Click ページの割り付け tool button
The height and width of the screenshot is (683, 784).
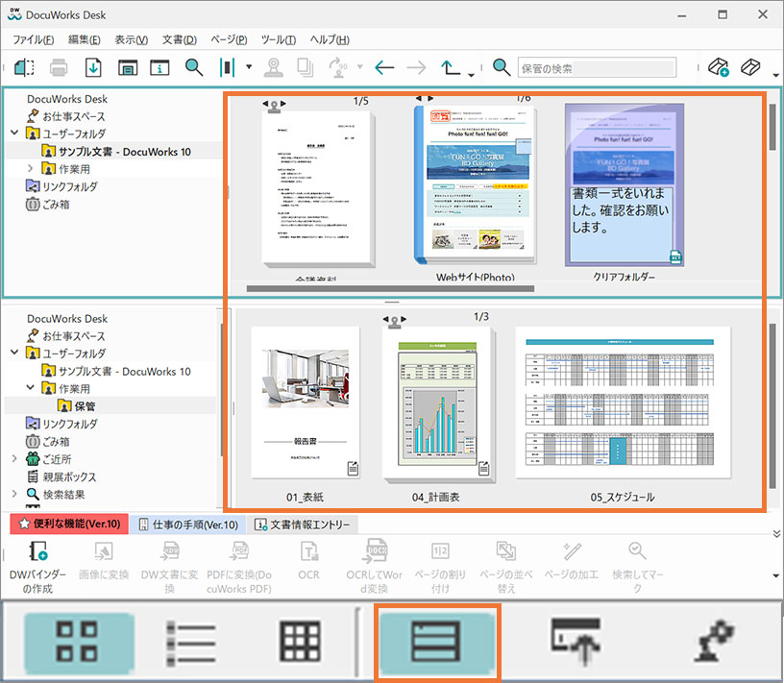440,567
